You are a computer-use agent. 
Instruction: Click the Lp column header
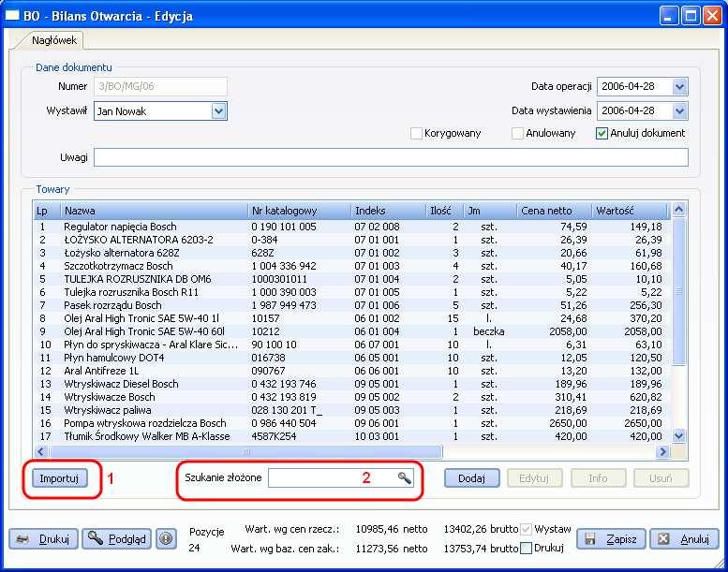click(47, 211)
